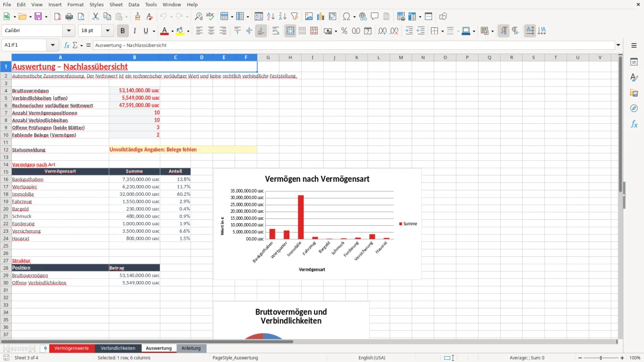
Task: Open Find and Replace icon
Action: (199, 17)
